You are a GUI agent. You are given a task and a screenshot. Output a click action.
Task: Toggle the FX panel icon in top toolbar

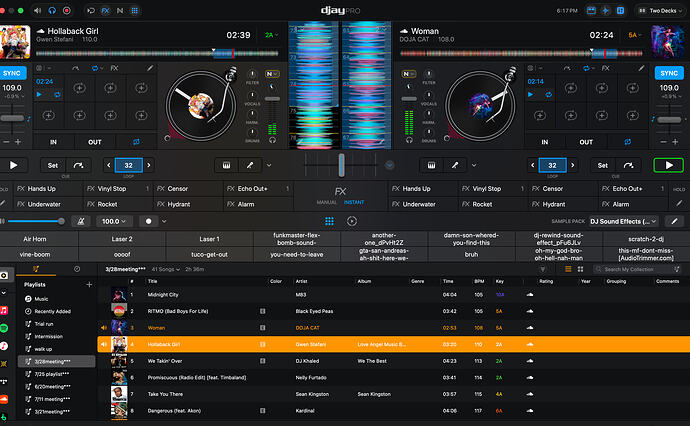[105, 10]
